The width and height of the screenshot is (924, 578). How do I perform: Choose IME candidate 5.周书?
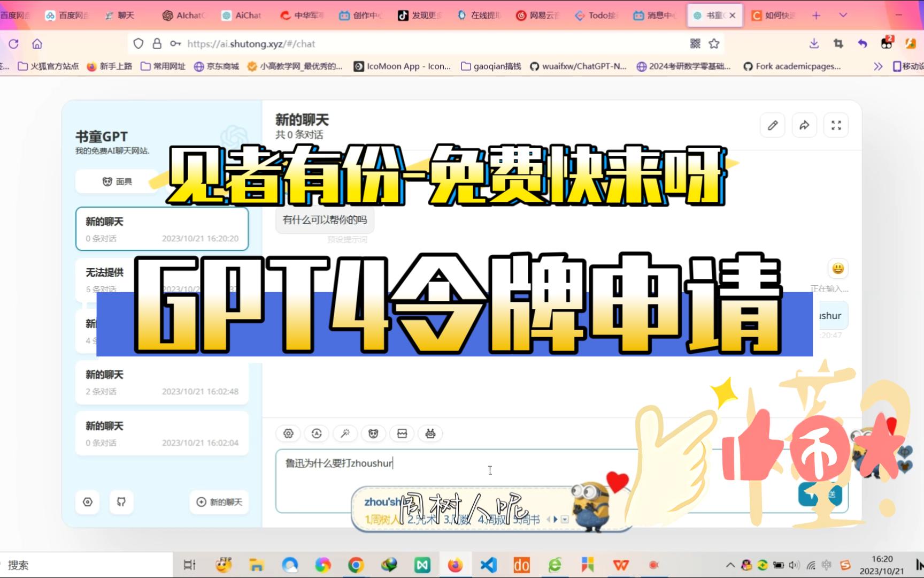coord(526,519)
